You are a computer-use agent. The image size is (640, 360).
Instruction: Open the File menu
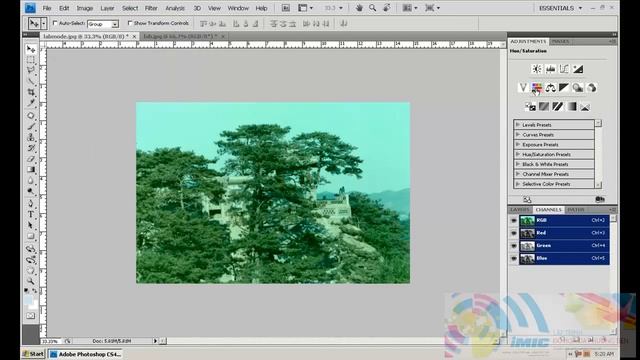click(47, 8)
